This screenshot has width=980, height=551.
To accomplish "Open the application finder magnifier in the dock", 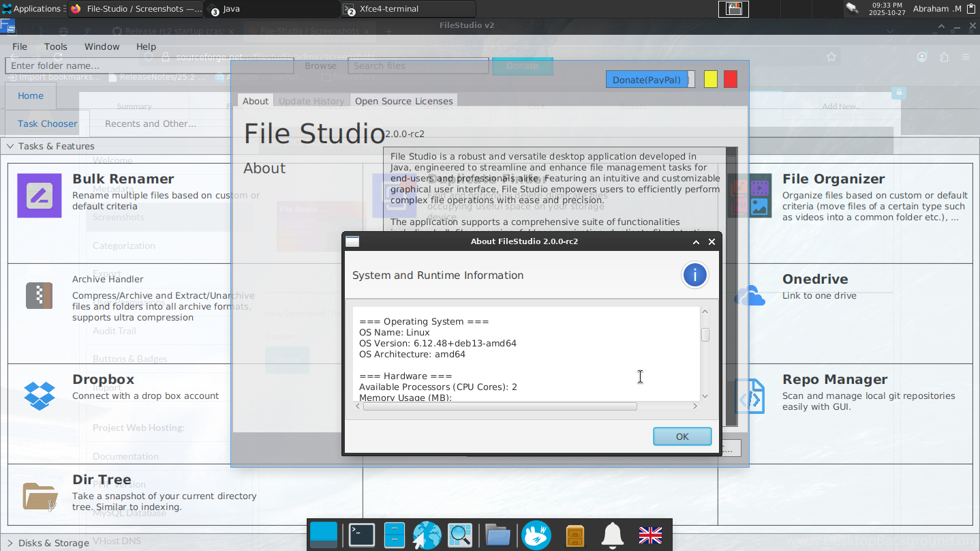I will pos(460,535).
